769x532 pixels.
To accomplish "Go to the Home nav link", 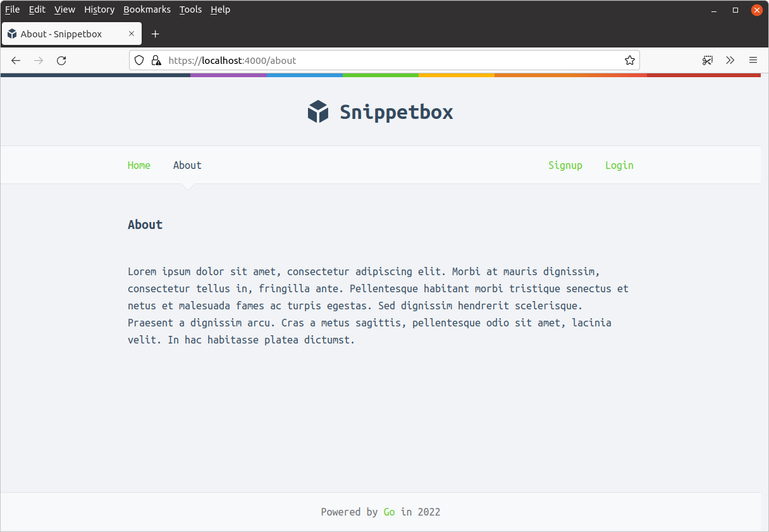I will click(x=139, y=165).
